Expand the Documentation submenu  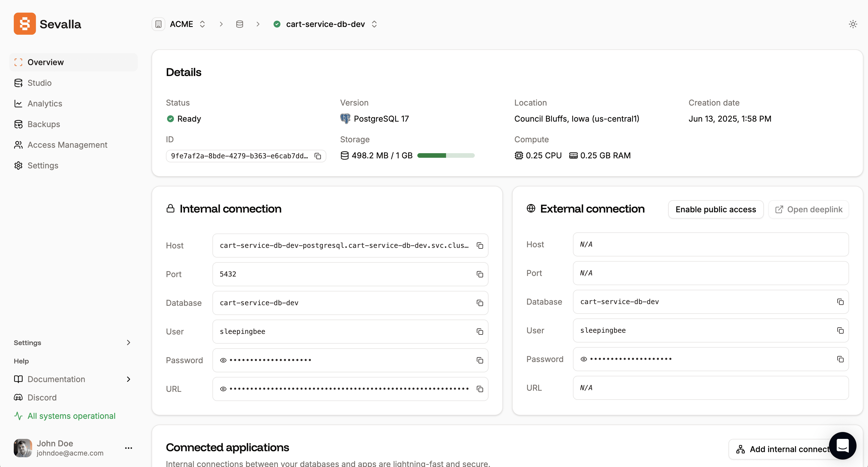[128, 379]
